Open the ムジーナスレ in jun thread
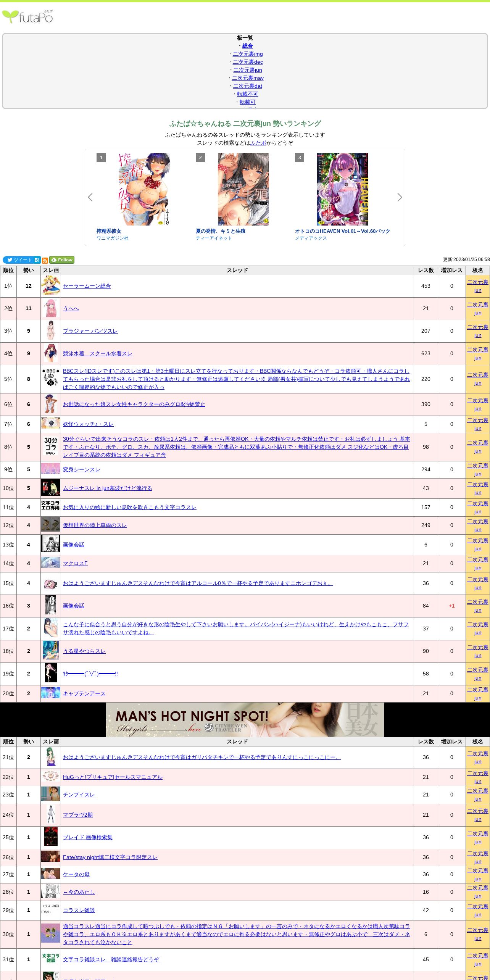 (108, 488)
